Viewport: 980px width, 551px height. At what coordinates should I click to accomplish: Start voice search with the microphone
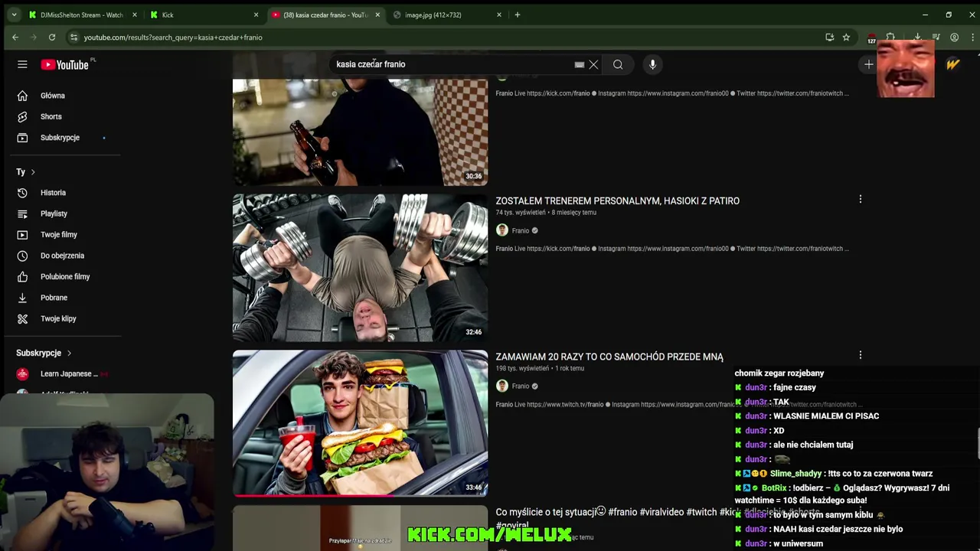tap(652, 65)
